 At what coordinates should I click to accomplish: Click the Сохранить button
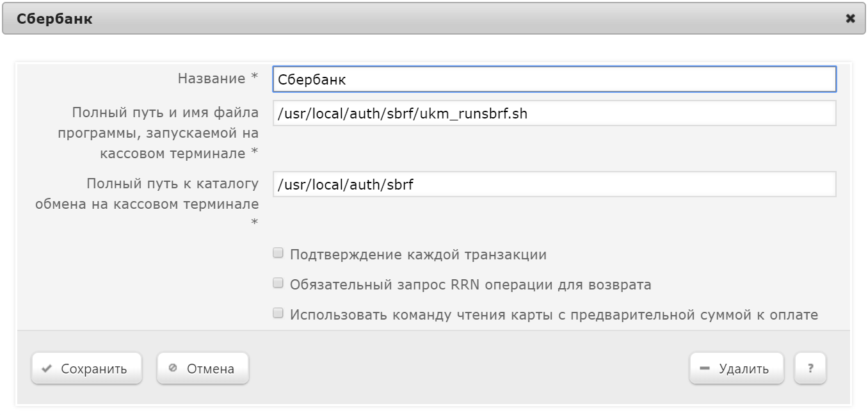point(86,368)
